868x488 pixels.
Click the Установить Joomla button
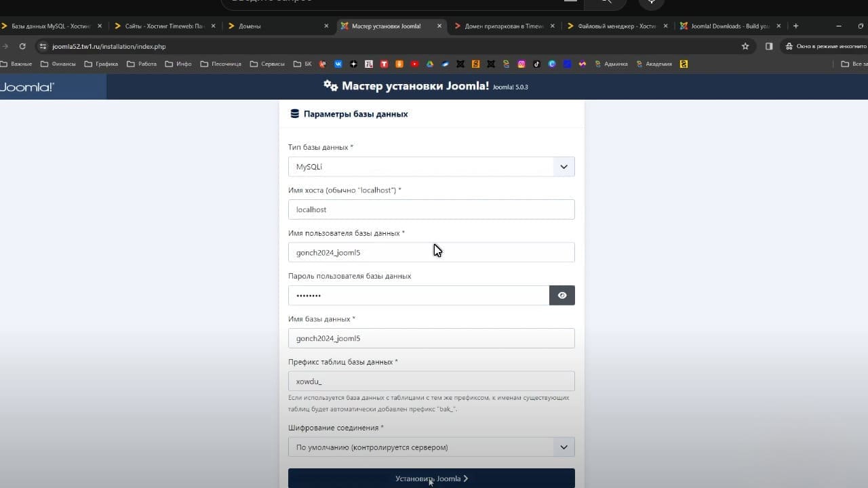tap(431, 479)
